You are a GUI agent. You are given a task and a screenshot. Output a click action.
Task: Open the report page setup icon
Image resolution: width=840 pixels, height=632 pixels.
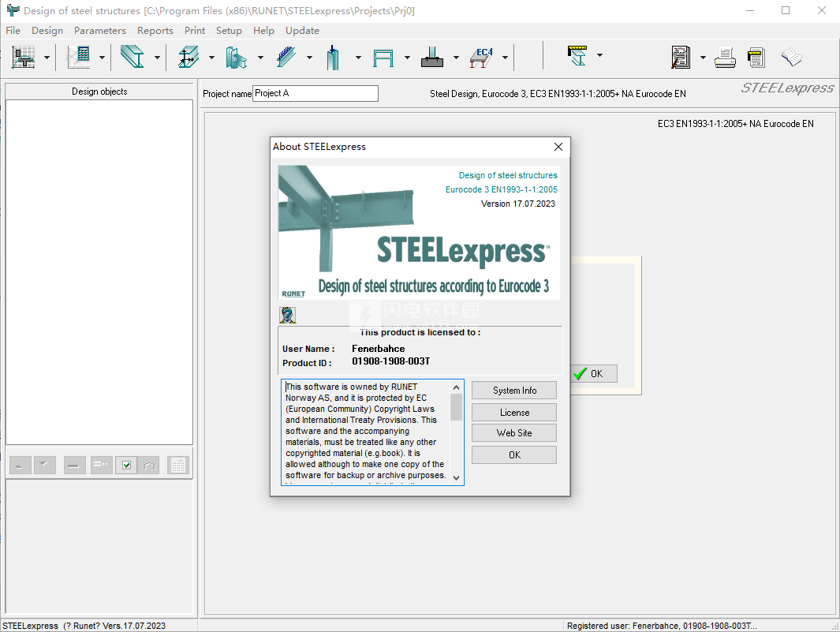click(x=756, y=58)
